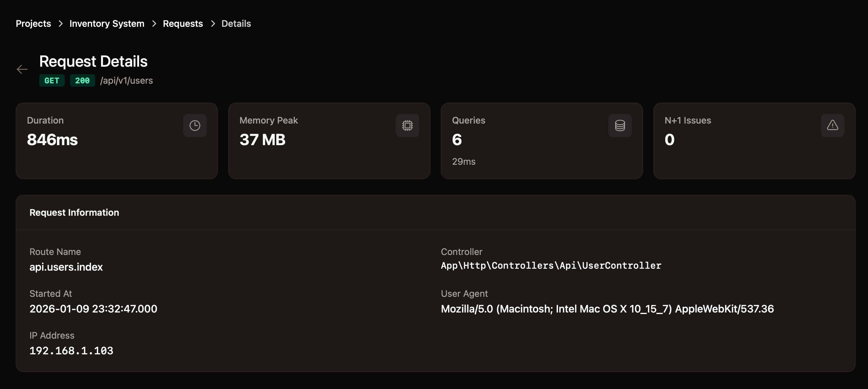Click the chevron after Projects breadcrumb
This screenshot has width=868, height=389.
(61, 24)
